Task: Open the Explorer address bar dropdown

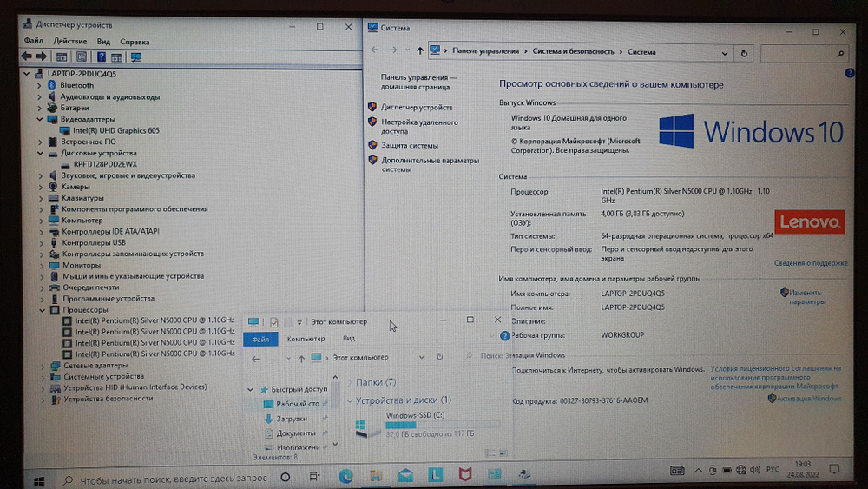Action: (421, 357)
